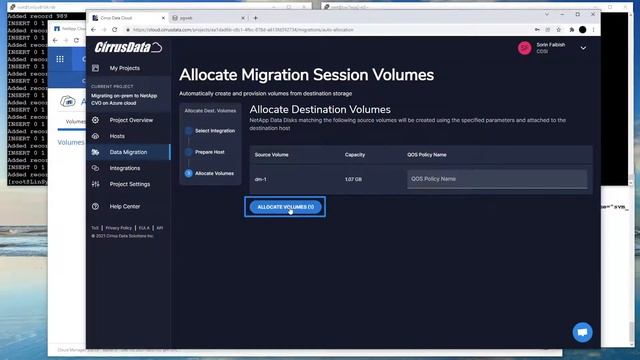Click the CirrusData logo
The width and height of the screenshot is (640, 360).
[128, 48]
